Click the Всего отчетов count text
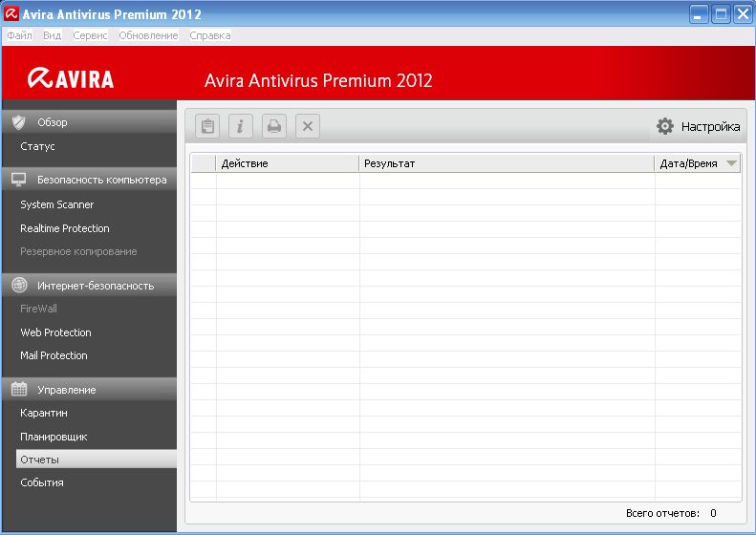This screenshot has width=756, height=535. click(671, 513)
